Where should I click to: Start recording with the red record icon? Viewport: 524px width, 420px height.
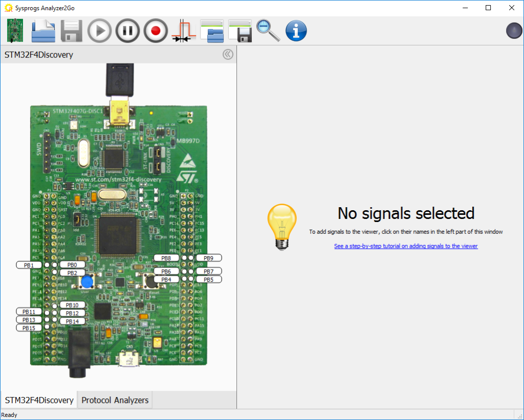tap(156, 31)
